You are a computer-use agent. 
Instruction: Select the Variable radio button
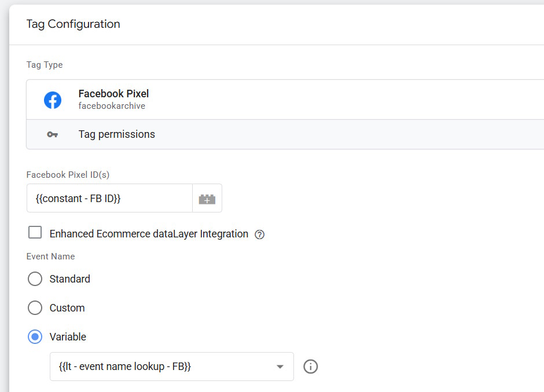(x=35, y=337)
